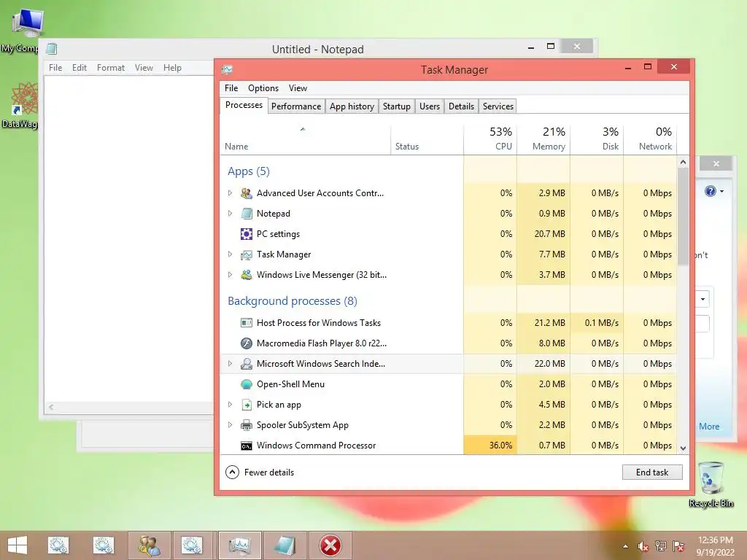Show hidden tray icons arrow
Viewport: 747px width, 560px height.
tap(625, 547)
